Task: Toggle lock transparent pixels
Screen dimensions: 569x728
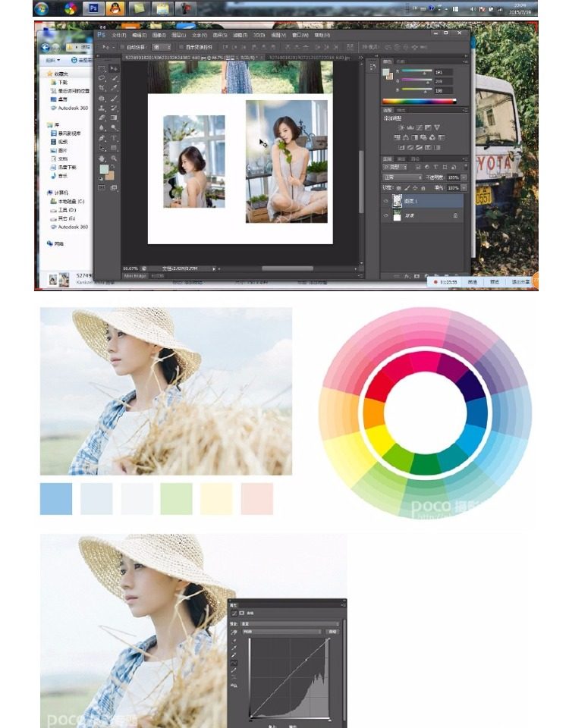Action: click(x=398, y=188)
